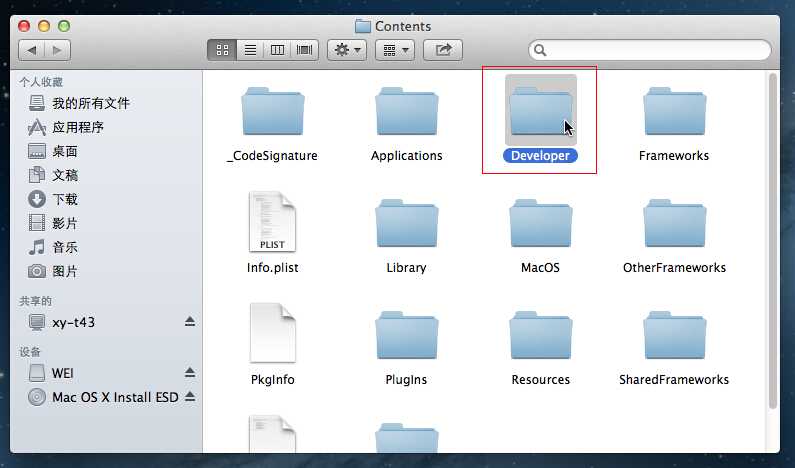
Task: Switch to icon view
Action: point(222,50)
